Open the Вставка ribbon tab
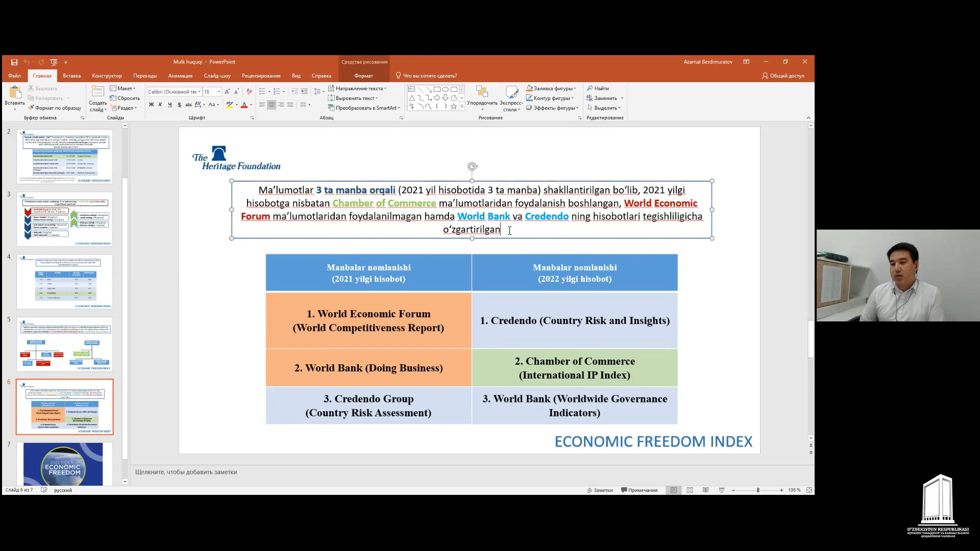Image resolution: width=980 pixels, height=551 pixels. pyautogui.click(x=71, y=76)
